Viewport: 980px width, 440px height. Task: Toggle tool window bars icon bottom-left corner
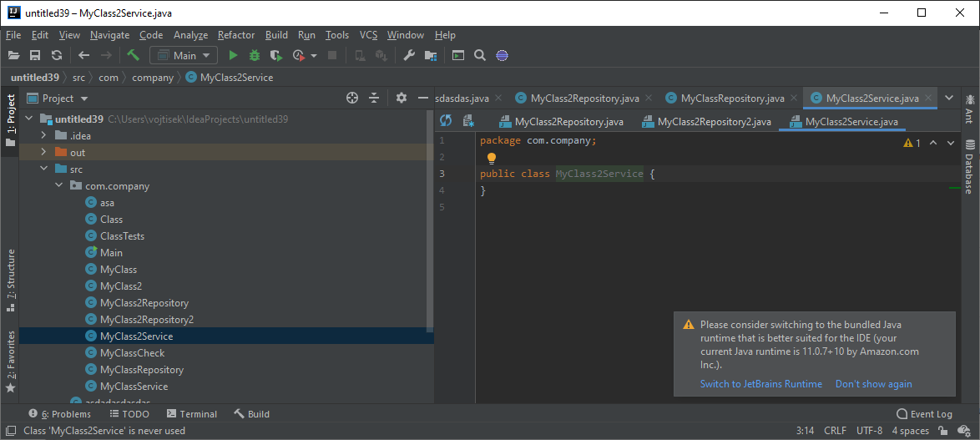click(11, 431)
